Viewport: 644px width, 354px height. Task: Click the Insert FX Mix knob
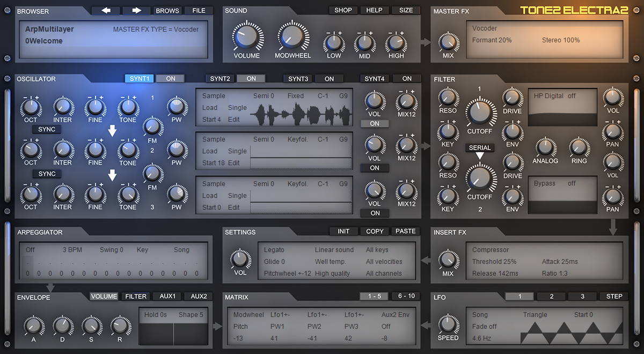pyautogui.click(x=448, y=260)
